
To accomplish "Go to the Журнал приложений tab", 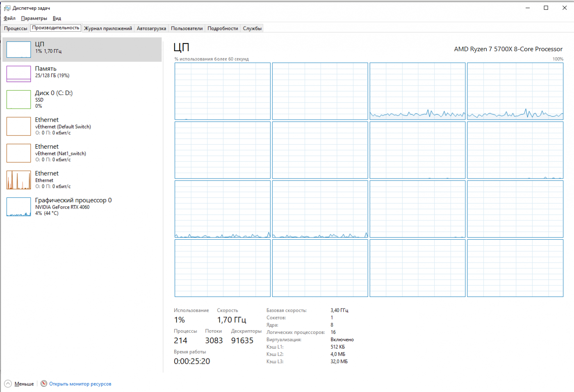I will tap(108, 28).
